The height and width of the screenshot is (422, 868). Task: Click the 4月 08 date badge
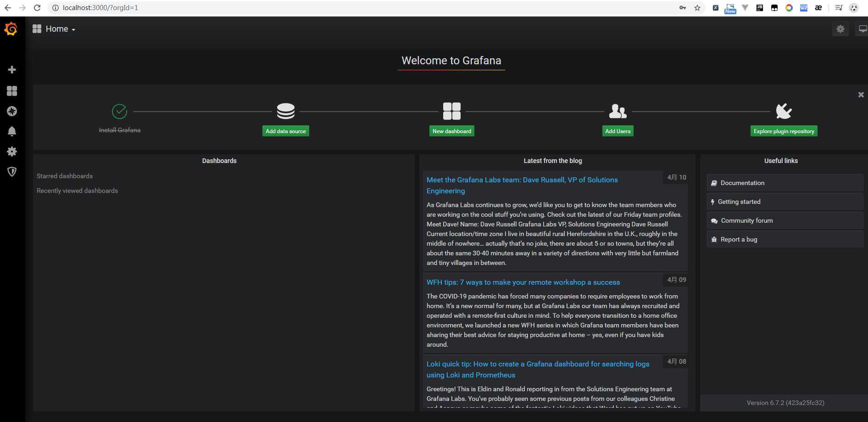[x=677, y=361]
